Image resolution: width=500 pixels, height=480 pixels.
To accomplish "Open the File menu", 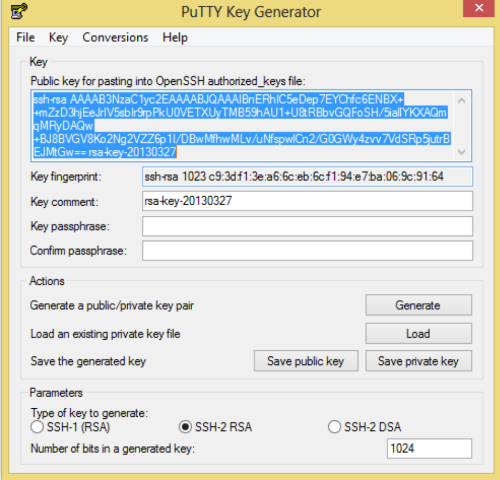I will pyautogui.click(x=25, y=37).
